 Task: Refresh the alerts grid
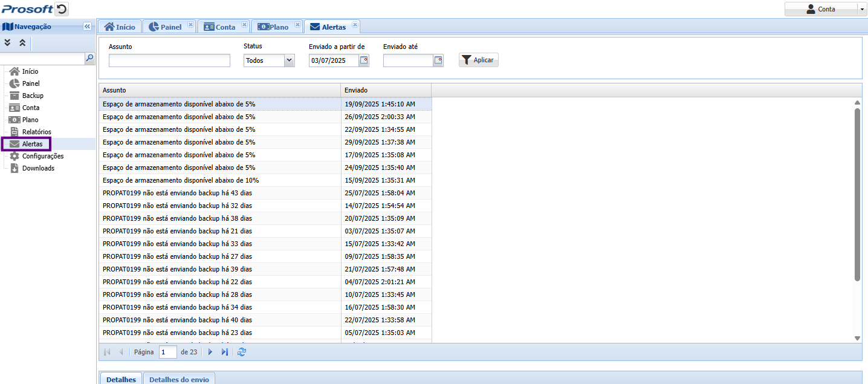point(242,352)
